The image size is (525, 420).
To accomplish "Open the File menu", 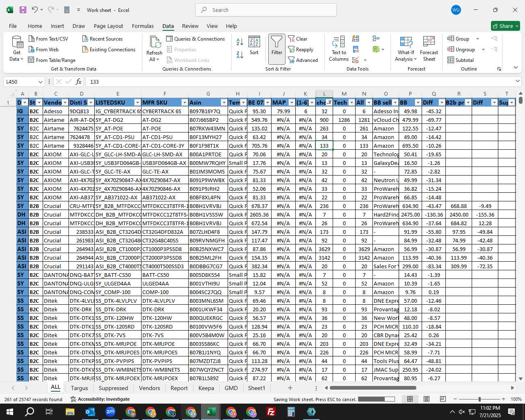I will click(13, 26).
